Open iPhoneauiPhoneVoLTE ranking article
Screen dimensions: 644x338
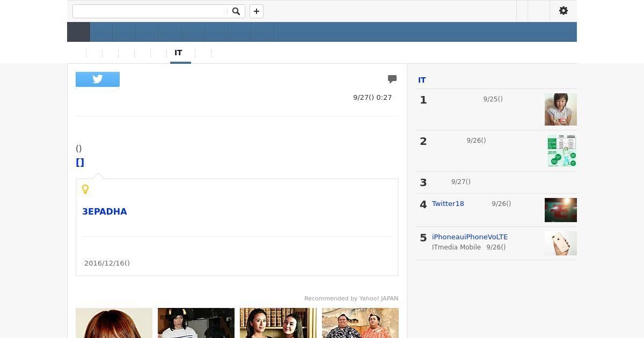[x=470, y=237]
